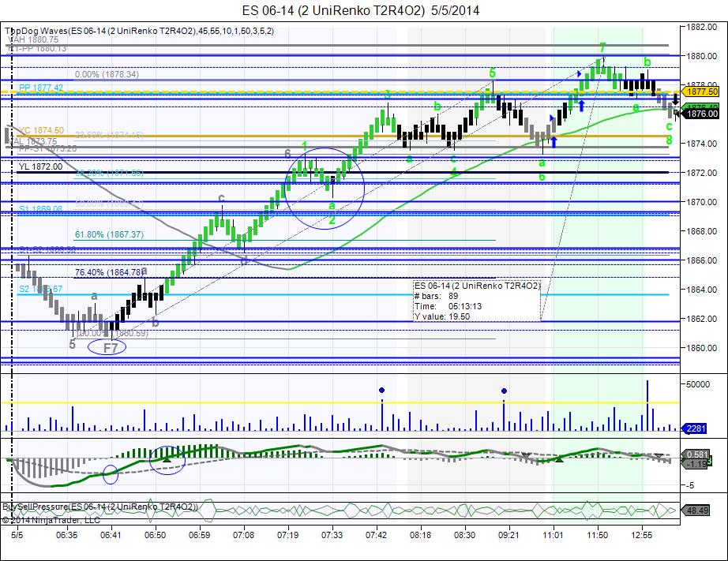
Task: Click the '# bars: 89' info line
Action: (x=436, y=296)
